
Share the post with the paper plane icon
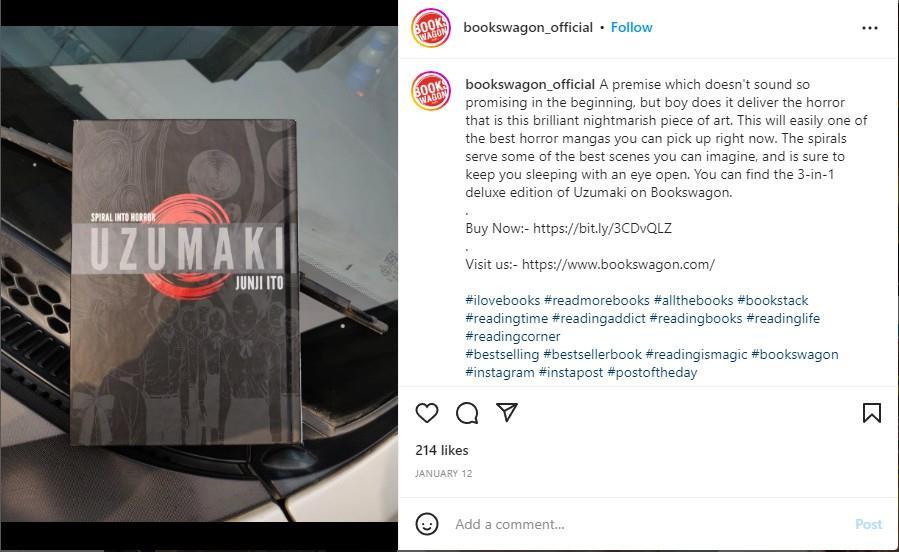[x=507, y=412]
